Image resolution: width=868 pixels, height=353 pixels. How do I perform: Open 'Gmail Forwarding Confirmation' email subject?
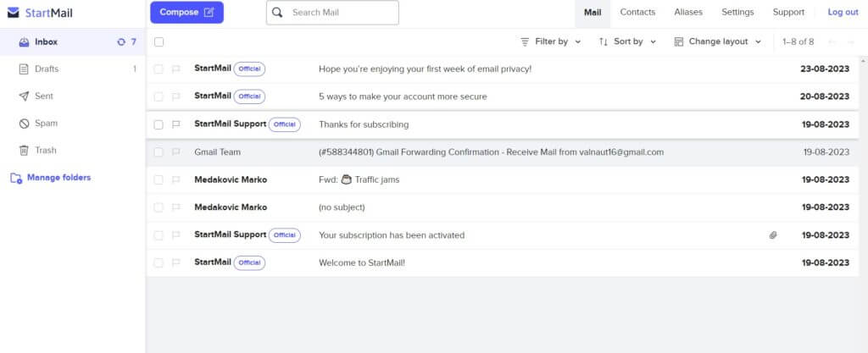[491, 152]
